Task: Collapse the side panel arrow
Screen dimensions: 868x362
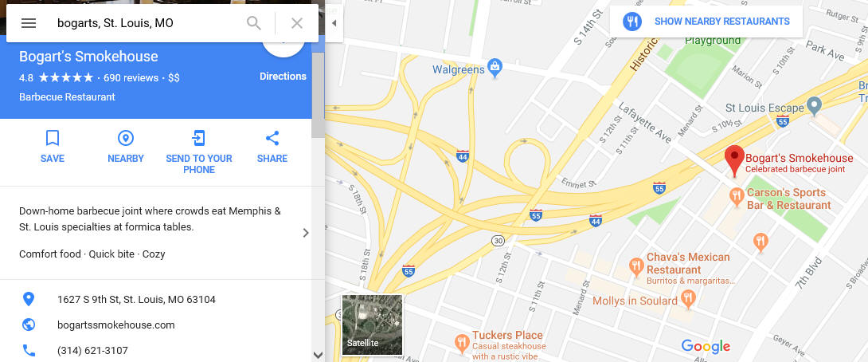Action: coord(334,23)
